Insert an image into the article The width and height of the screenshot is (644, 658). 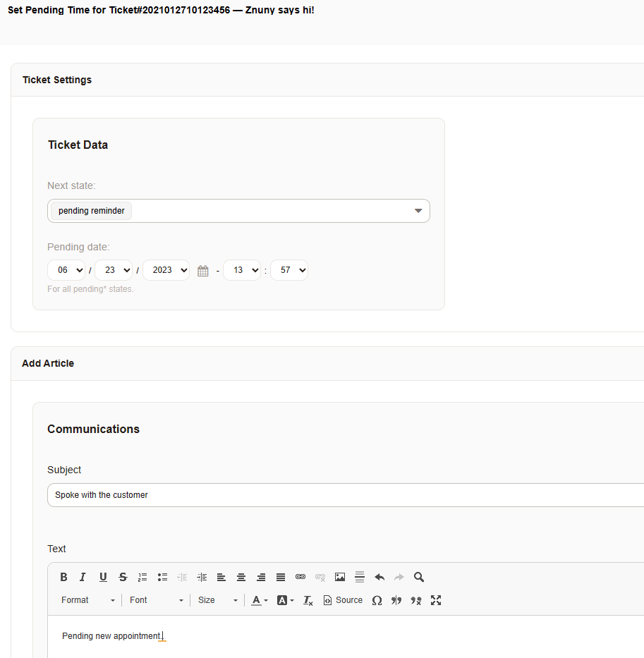click(x=340, y=577)
